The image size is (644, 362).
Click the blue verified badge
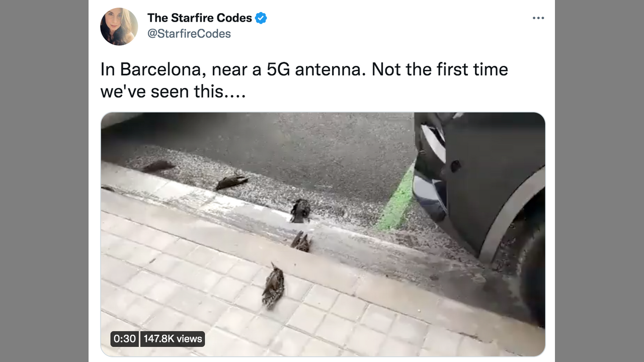pyautogui.click(x=261, y=18)
